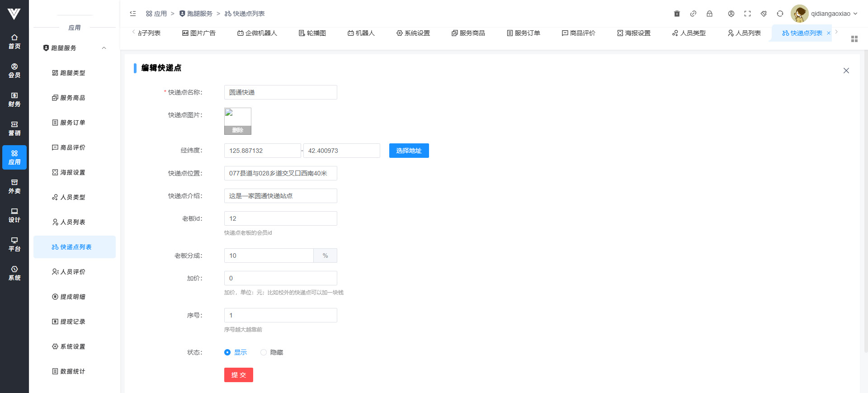Open the tab grid menu icon

[x=854, y=39]
